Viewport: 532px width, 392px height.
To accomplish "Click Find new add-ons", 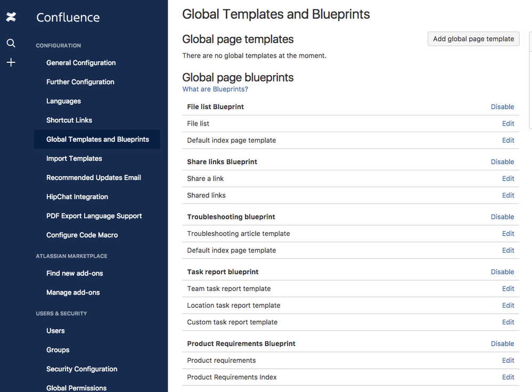I will click(75, 273).
